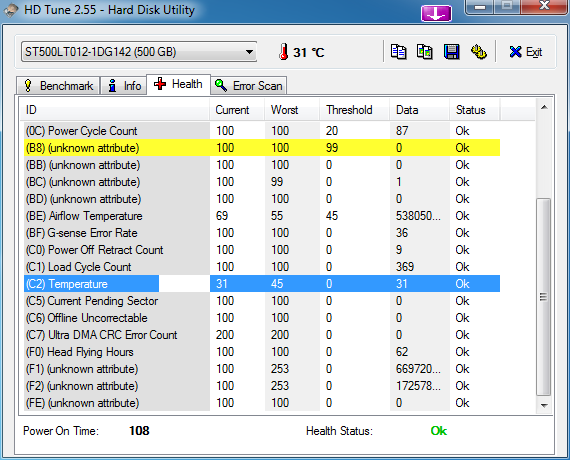Click the 669720... data value in F1 row
Image resolution: width=570 pixels, height=460 pixels.
point(418,369)
